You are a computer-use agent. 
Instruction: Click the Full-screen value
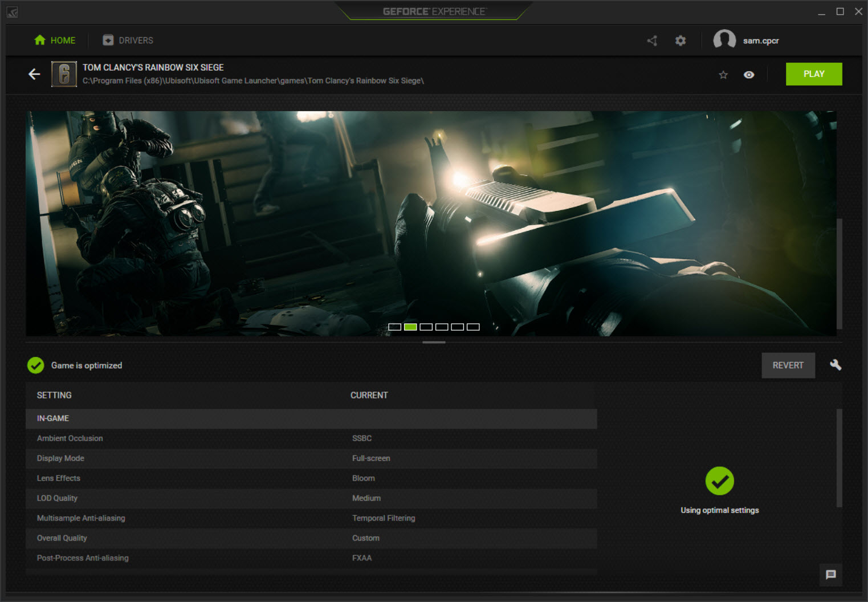(371, 458)
